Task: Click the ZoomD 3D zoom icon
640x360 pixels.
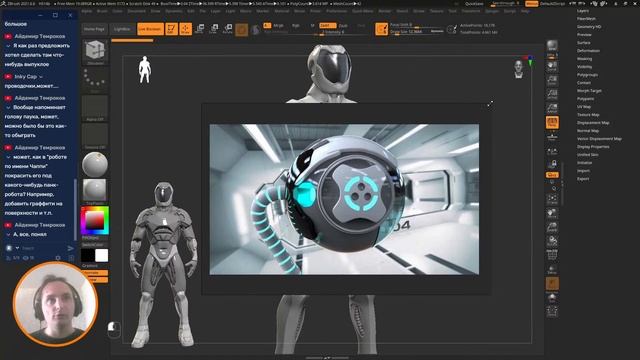Action: pos(552,227)
